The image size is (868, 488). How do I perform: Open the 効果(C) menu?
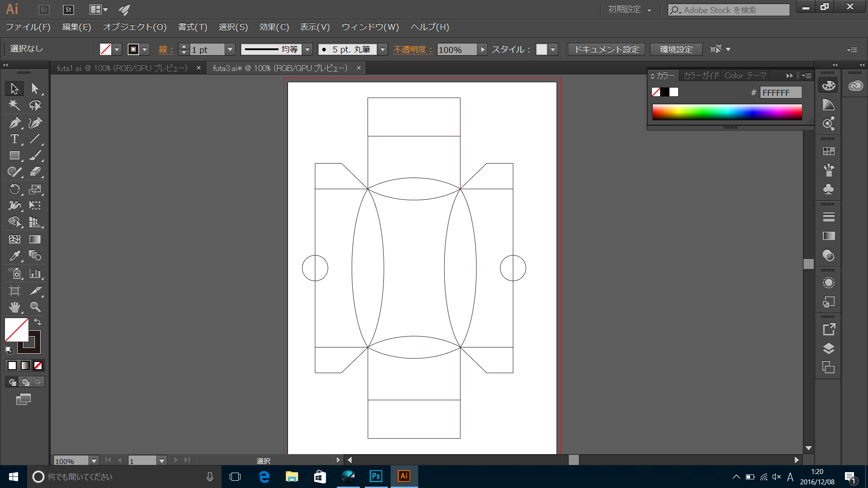[274, 27]
